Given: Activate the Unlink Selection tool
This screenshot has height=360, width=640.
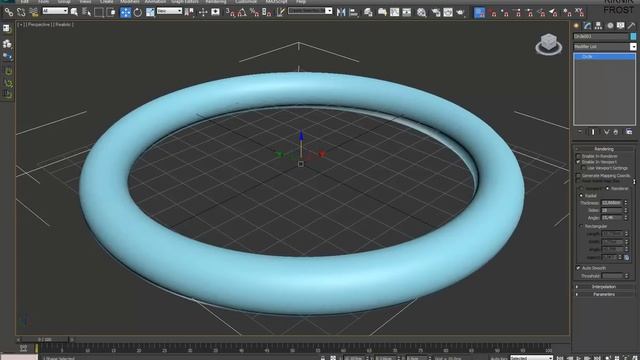Looking at the screenshot, I should click(x=21, y=12).
